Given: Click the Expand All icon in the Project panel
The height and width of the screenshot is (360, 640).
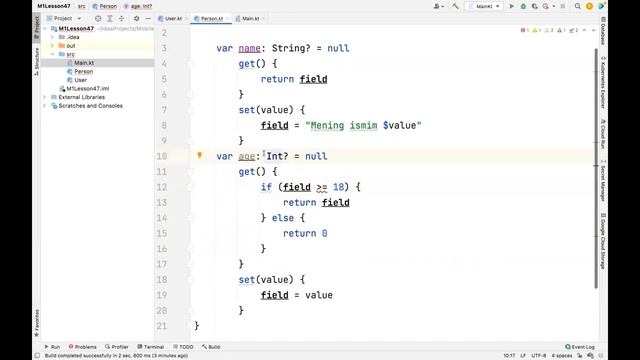Looking at the screenshot, I should (x=110, y=18).
